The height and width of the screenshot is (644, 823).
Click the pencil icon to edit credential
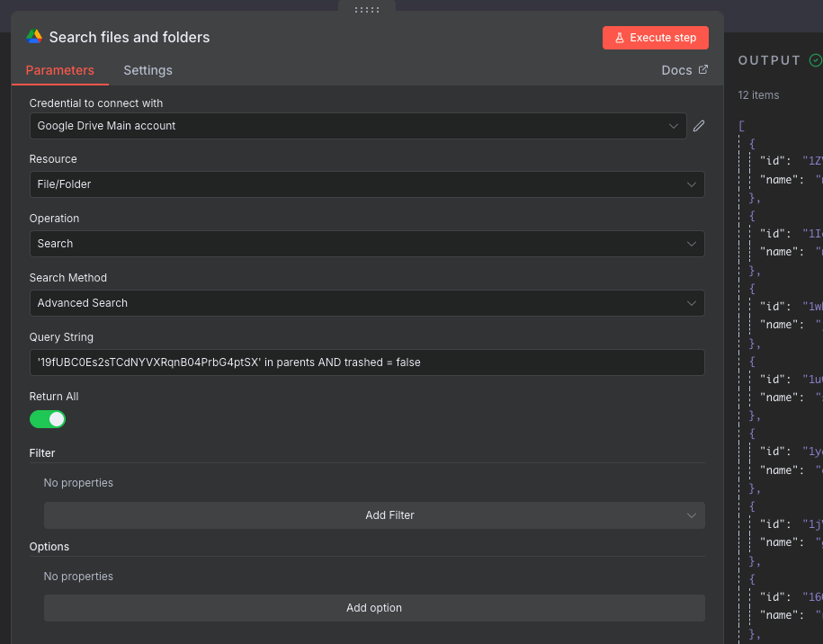tap(698, 126)
